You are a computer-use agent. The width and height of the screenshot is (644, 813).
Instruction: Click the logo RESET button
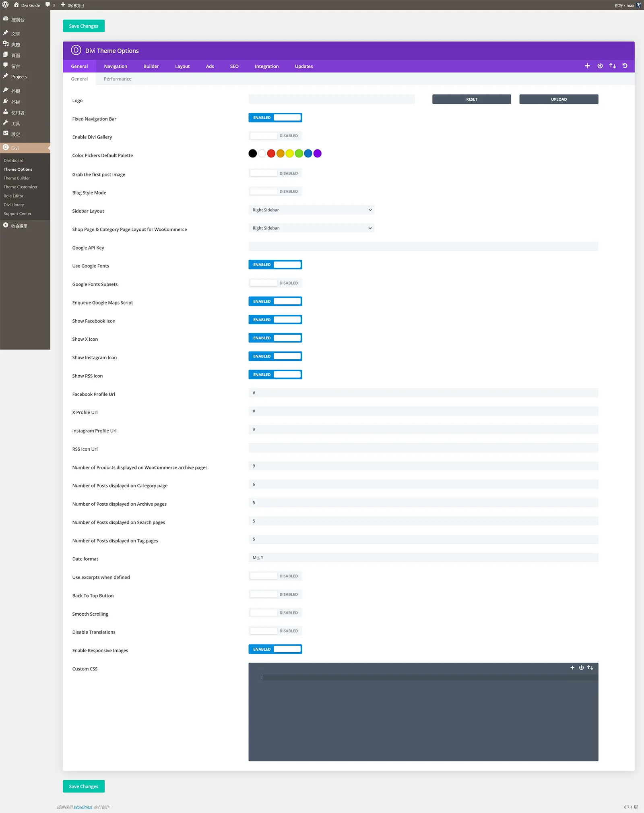(x=472, y=99)
